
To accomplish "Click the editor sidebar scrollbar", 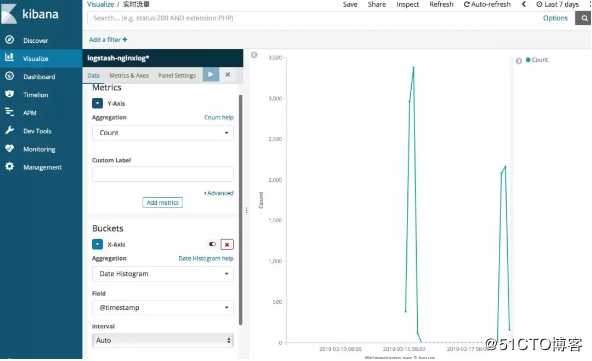I will click(240, 210).
